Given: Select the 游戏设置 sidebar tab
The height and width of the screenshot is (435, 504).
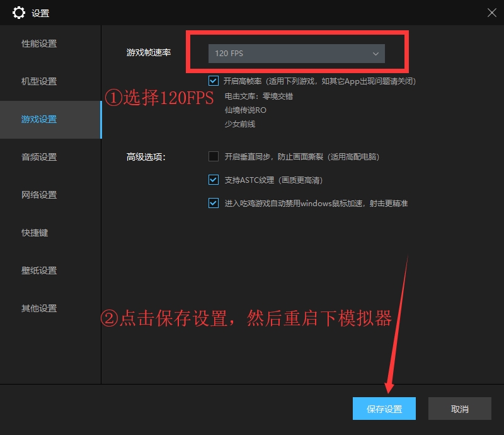Looking at the screenshot, I should point(39,119).
